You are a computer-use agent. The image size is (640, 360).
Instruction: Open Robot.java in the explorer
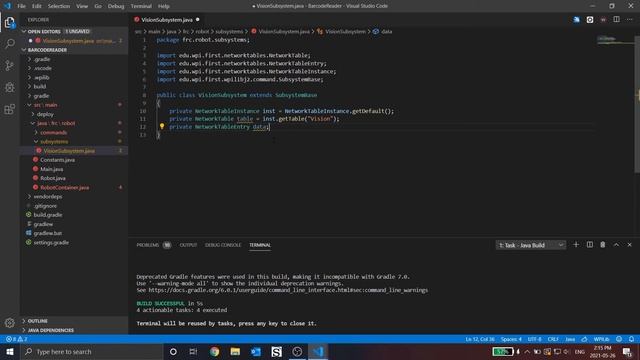pos(53,178)
